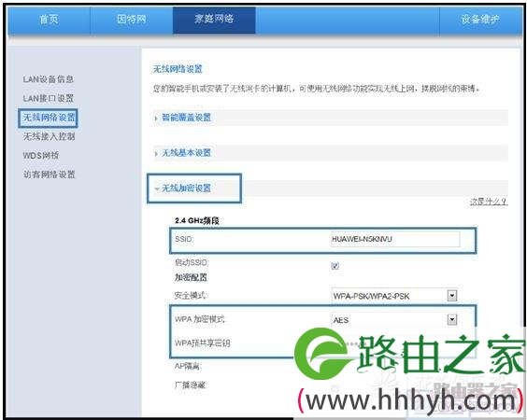Select 无线网络设置 in sidebar
527x420 pixels.
point(49,118)
